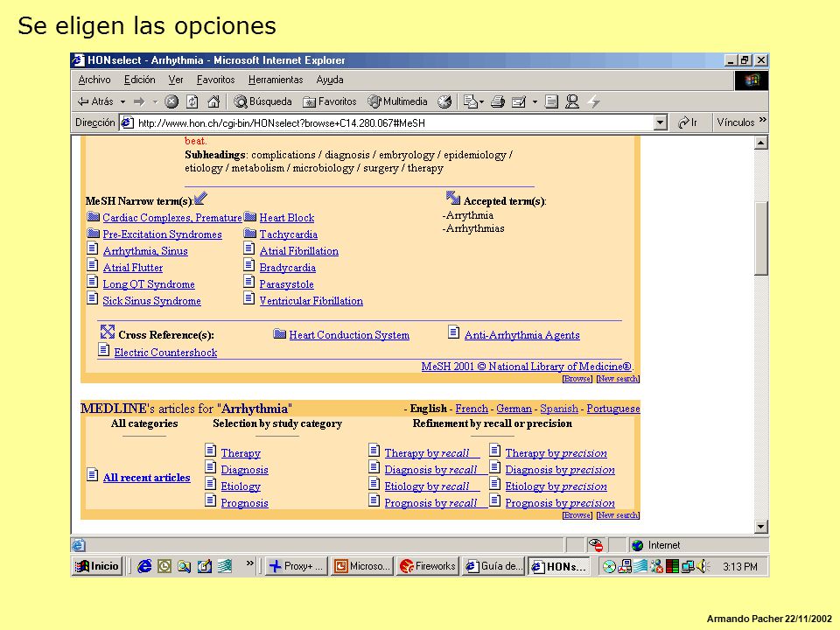Open the Herramientas menu

[276, 80]
